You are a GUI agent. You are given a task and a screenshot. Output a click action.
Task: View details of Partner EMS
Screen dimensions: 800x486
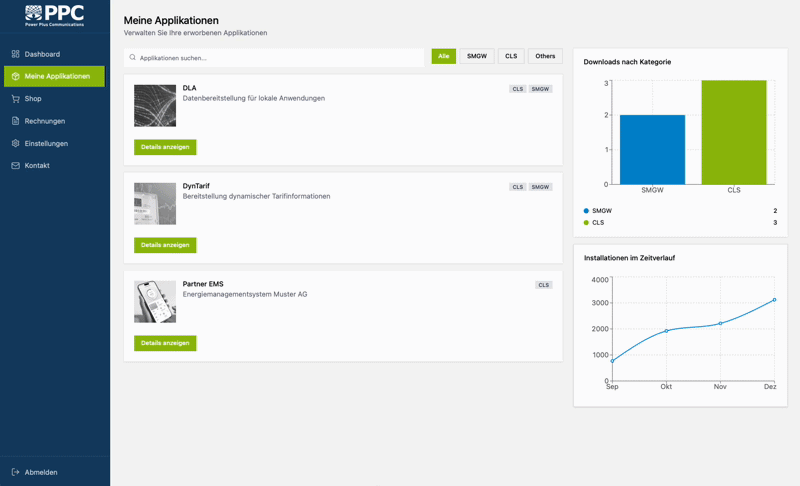[x=165, y=343]
